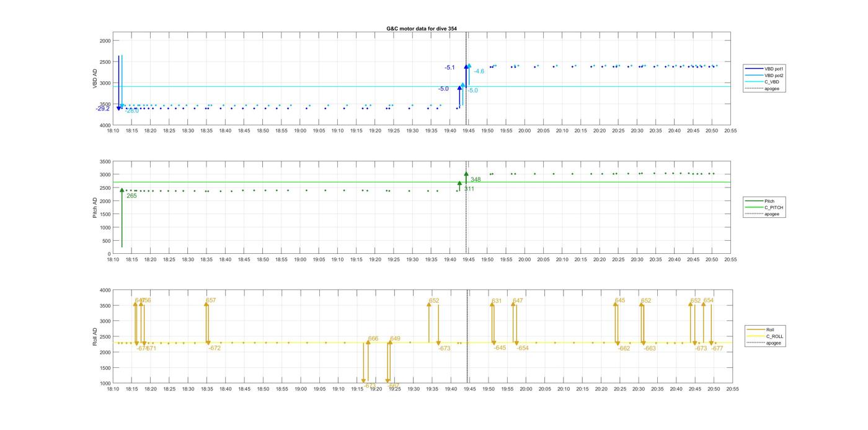Click the "666" roll data label
Image resolution: width=868 pixels, height=430 pixels.
coord(373,339)
